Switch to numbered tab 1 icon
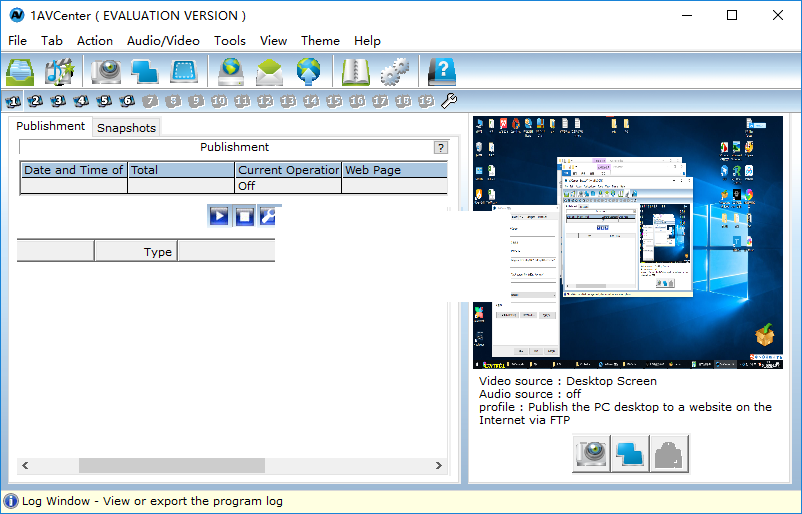The image size is (802, 514). [x=13, y=101]
